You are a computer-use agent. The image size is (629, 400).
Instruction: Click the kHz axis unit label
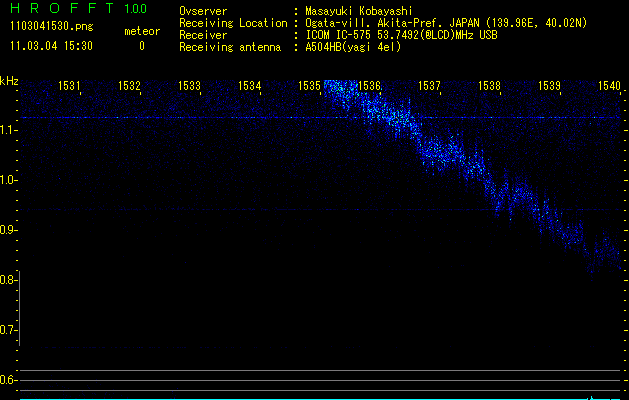point(10,80)
